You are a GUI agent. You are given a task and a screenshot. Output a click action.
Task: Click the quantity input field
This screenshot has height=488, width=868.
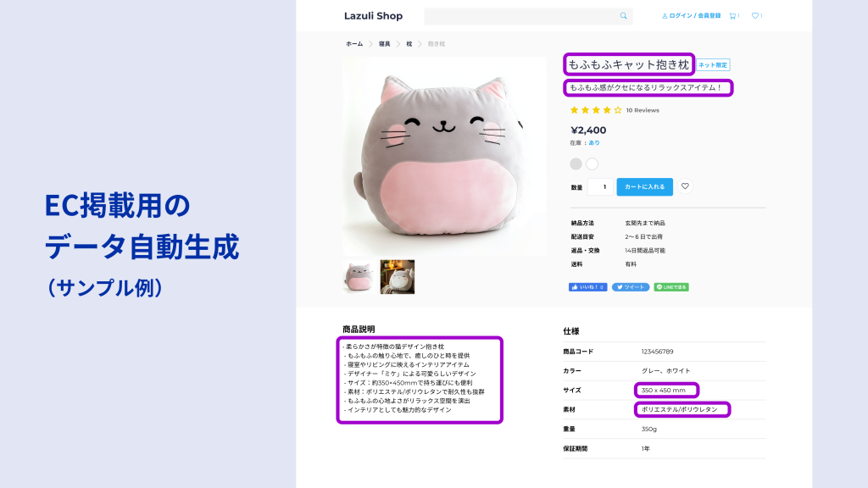pyautogui.click(x=601, y=187)
